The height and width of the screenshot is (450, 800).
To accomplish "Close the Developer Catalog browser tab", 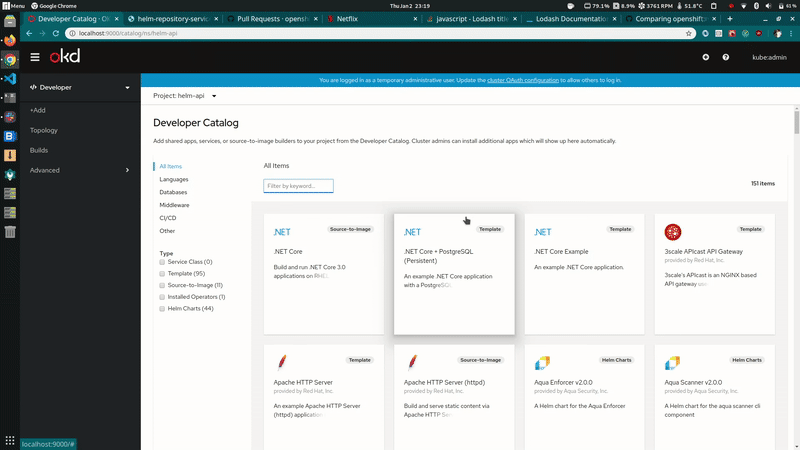I will [x=116, y=19].
